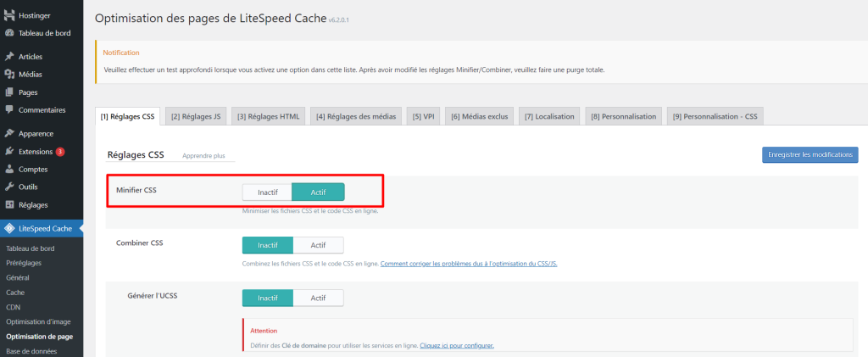Set Générer l'UCSS to Actif
The height and width of the screenshot is (357, 868).
click(x=319, y=298)
